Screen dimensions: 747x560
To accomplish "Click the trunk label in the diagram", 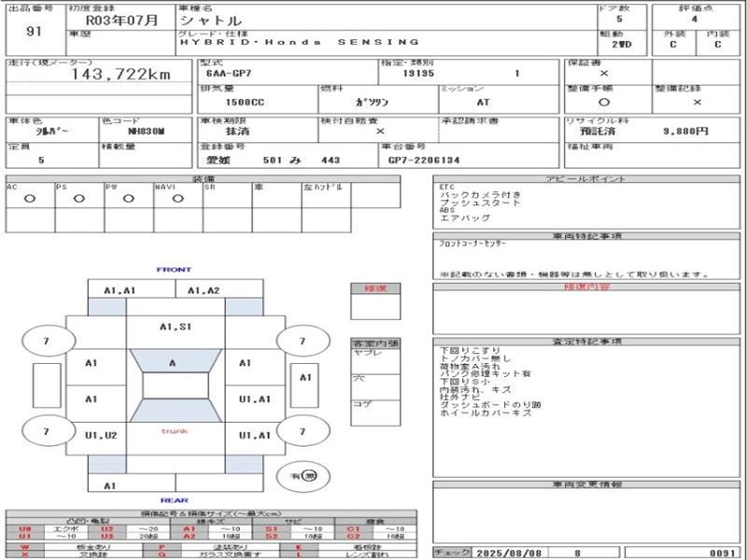I will [x=175, y=431].
